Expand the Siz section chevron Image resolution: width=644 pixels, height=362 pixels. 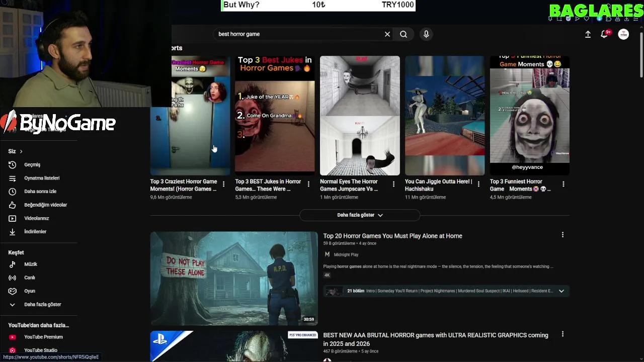click(x=21, y=151)
